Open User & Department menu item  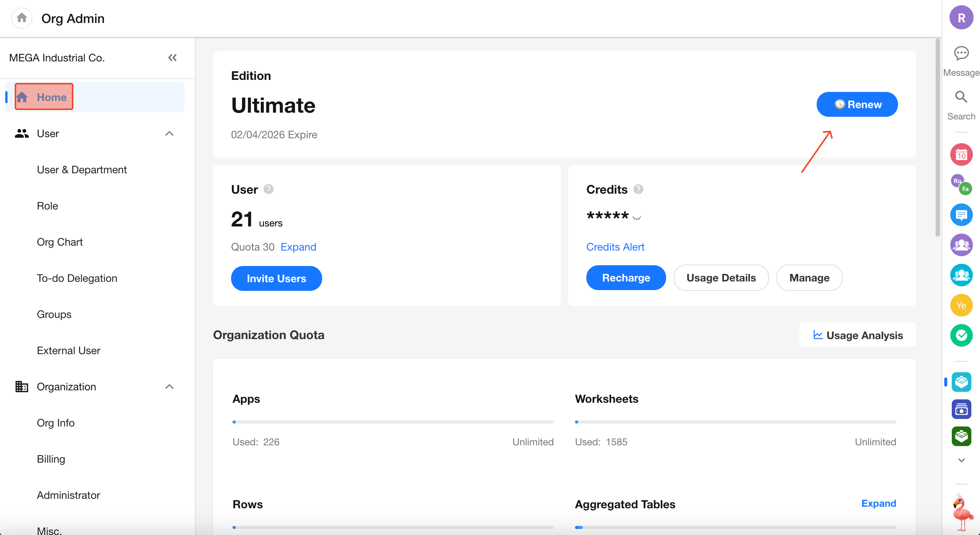pyautogui.click(x=82, y=170)
